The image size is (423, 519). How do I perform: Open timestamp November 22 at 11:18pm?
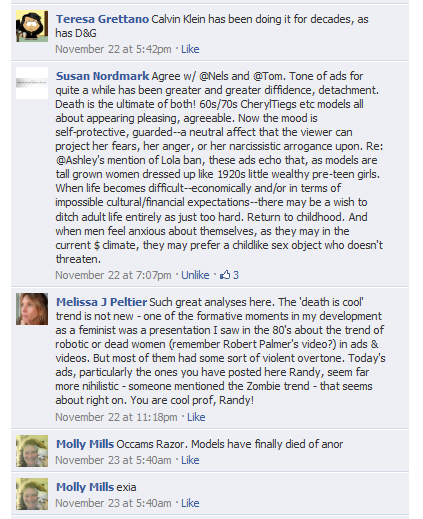click(116, 417)
